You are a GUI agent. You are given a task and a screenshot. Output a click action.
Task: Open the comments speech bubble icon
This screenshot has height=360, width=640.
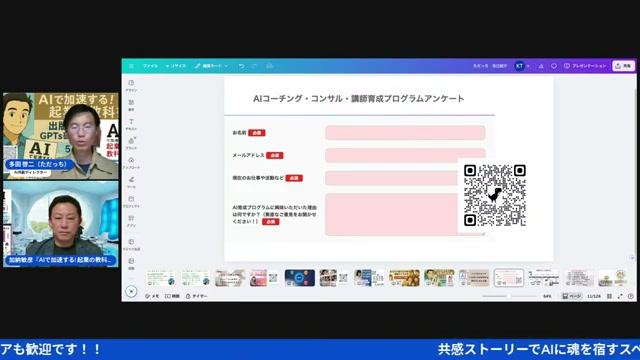[553, 66]
